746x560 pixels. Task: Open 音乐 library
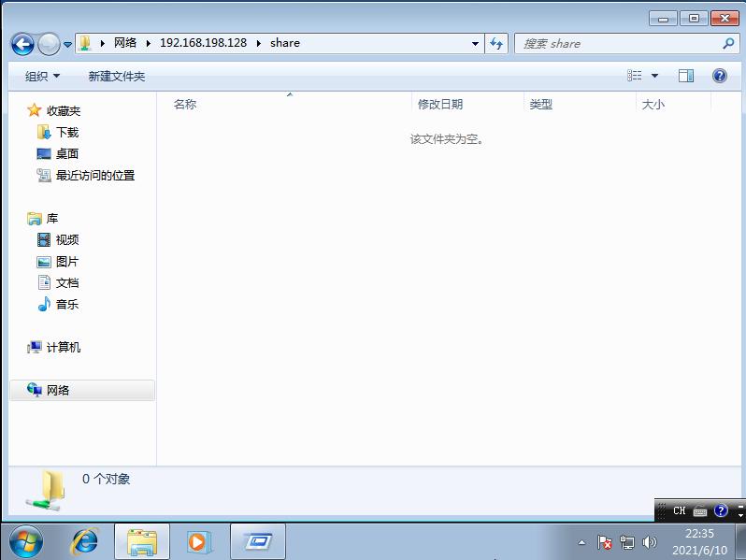(67, 305)
